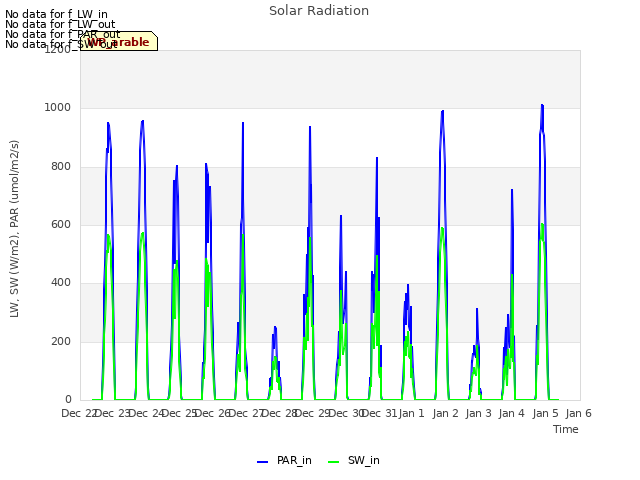Toggle the SW_in legend entry

(x=353, y=461)
